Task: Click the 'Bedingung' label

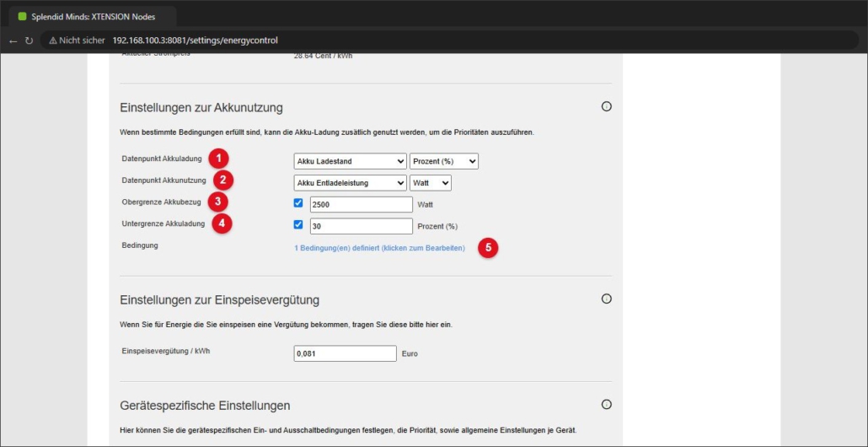Action: tap(140, 245)
